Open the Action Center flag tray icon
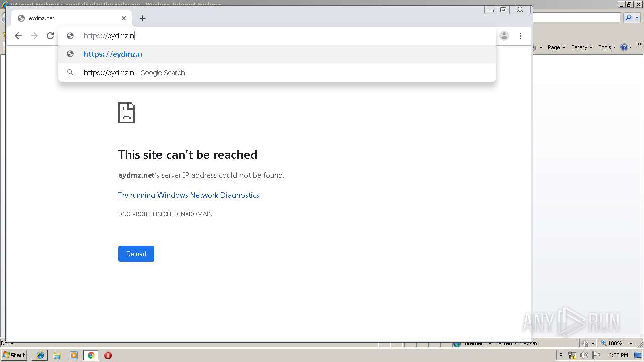 point(596,355)
